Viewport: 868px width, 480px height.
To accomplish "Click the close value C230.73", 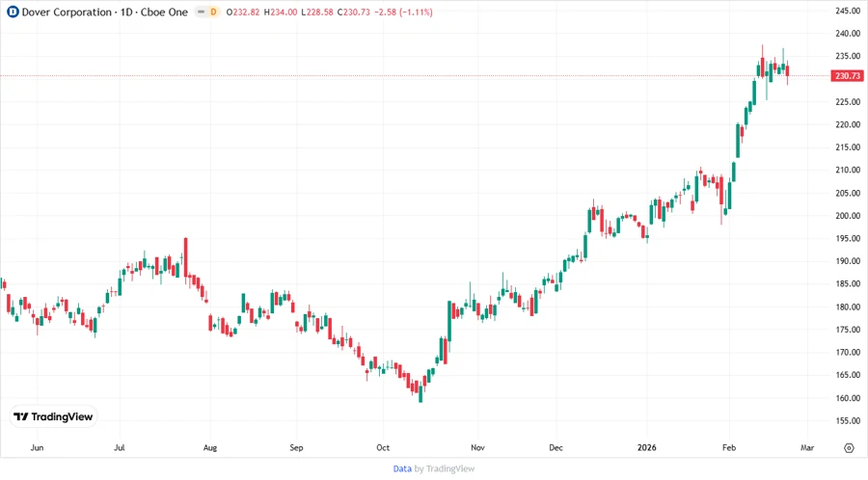I will (353, 12).
